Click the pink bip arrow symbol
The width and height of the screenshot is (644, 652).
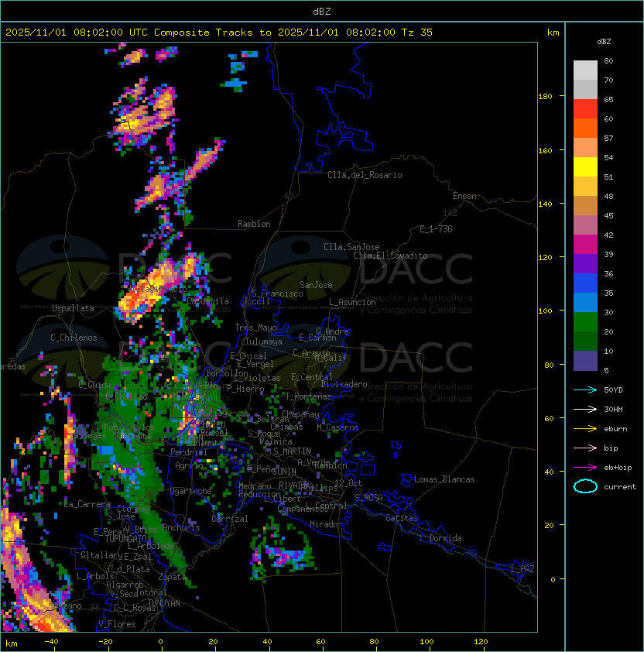(x=585, y=448)
